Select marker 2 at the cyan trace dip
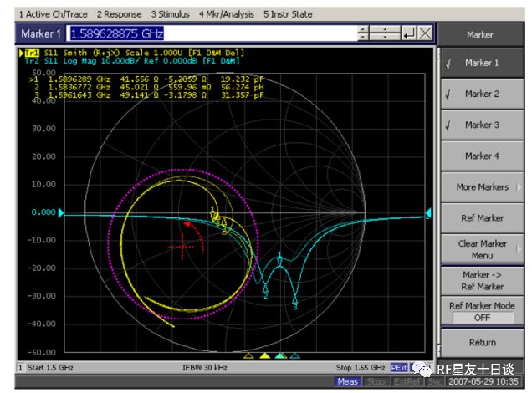This screenshot has width=532, height=393. 265,291
